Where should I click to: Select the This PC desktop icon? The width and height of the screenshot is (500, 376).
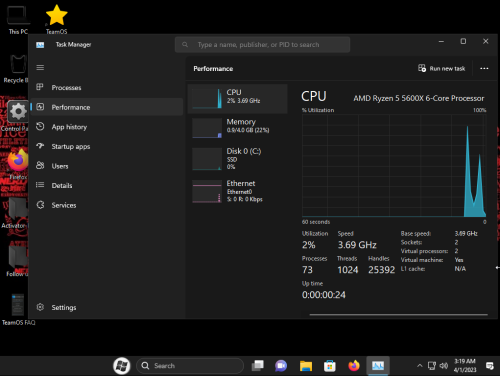point(18,20)
